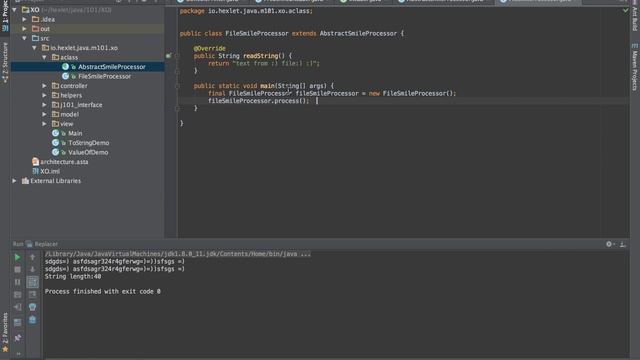This screenshot has height=360, width=640.
Task: Expand the j101_interface package
Action: (x=44, y=105)
